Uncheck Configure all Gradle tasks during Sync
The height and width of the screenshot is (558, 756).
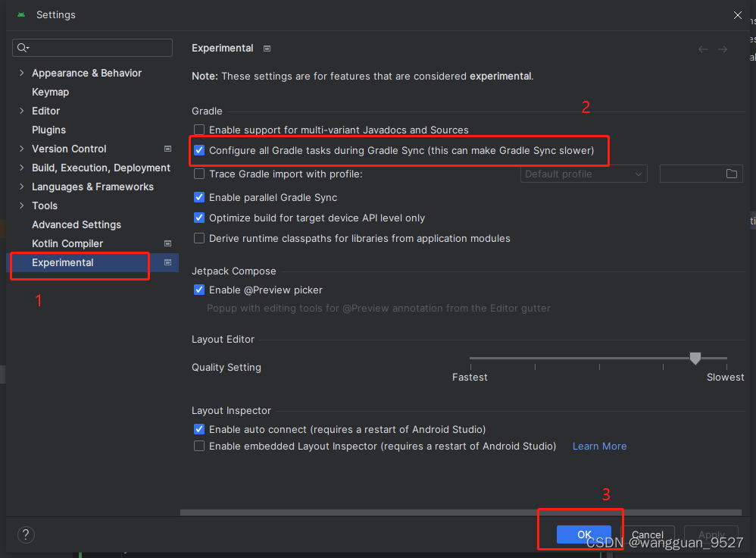tap(199, 150)
